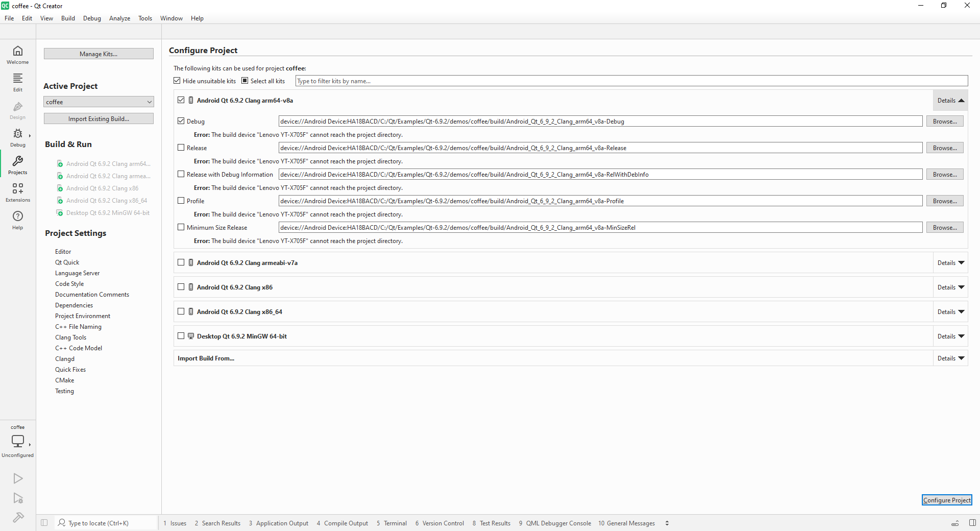Open the Welcome mode
This screenshot has height=531, width=980.
point(18,55)
